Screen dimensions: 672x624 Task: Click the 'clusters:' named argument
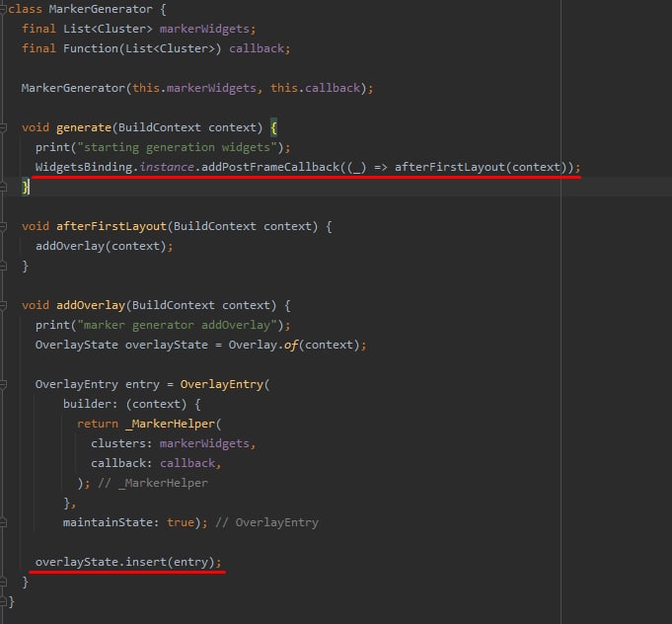pyautogui.click(x=121, y=443)
